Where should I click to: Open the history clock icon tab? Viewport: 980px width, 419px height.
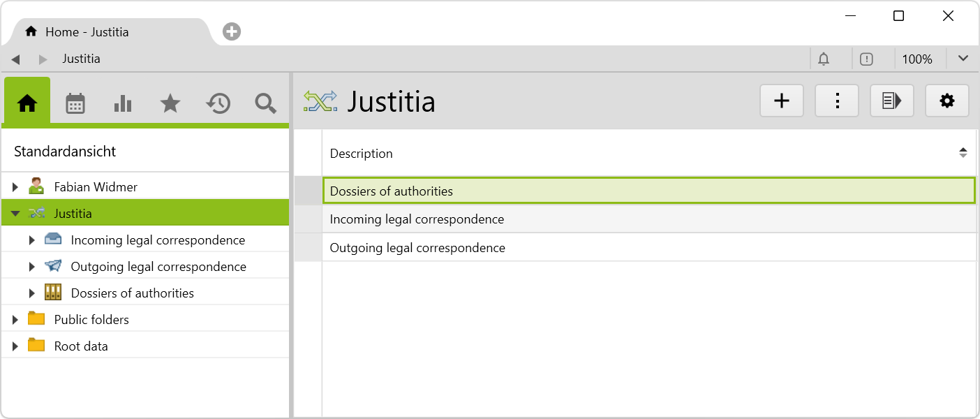click(x=218, y=103)
